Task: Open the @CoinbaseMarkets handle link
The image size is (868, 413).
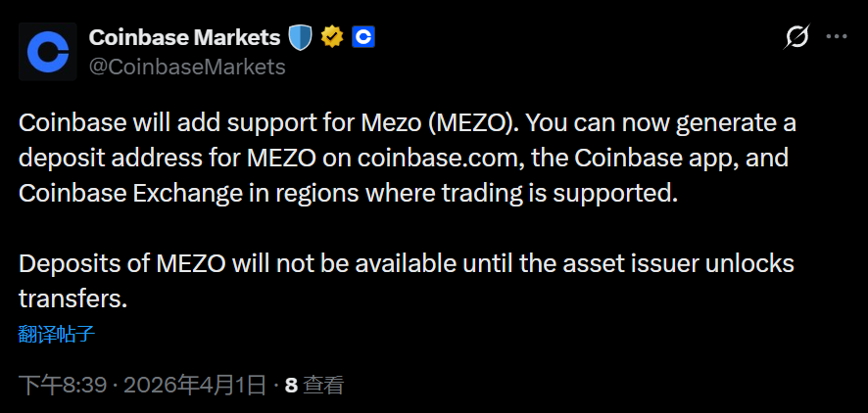Action: [x=187, y=67]
